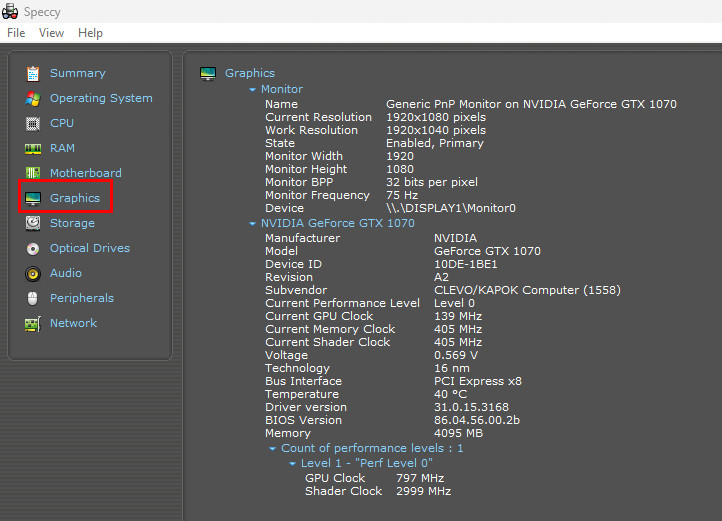Screen dimensions: 722x521
Task: Open the Help menu
Action: pyautogui.click(x=90, y=33)
